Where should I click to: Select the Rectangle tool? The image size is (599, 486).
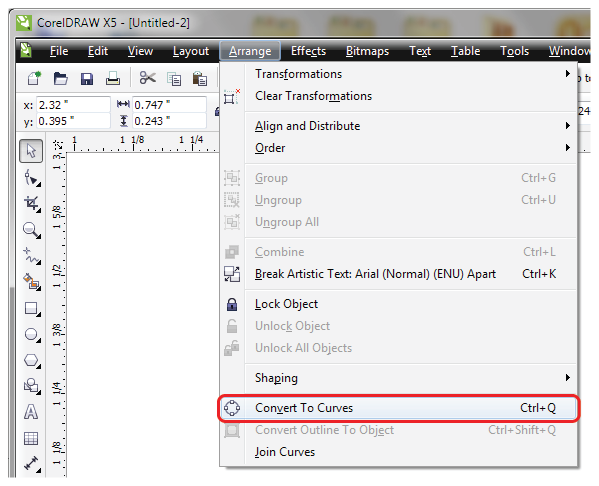point(31,308)
